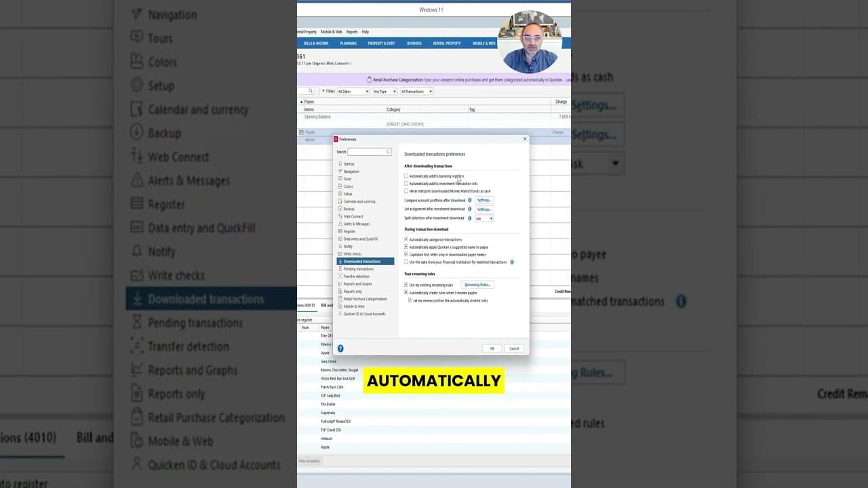This screenshot has width=868, height=488.
Task: Select Downloaded transactions in the Preferences list
Action: (366, 262)
